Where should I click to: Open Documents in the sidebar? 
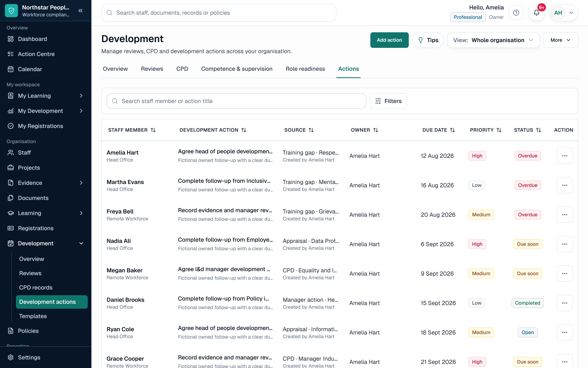point(46,198)
